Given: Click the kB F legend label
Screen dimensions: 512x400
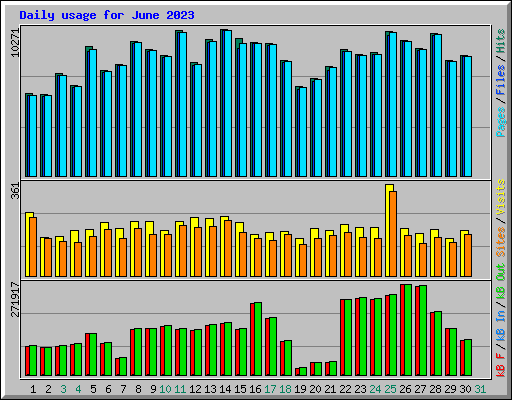Looking at the screenshot, I should tap(501, 365).
